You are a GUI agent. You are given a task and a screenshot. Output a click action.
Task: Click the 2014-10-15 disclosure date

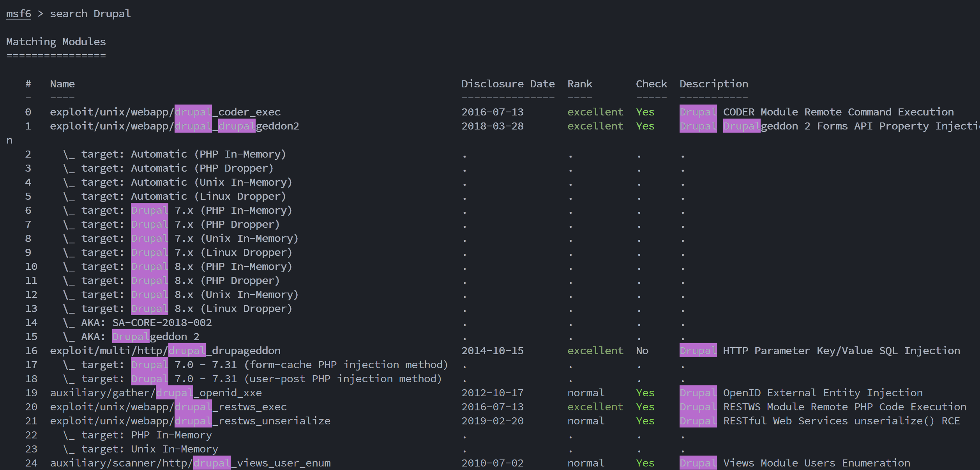pyautogui.click(x=492, y=351)
